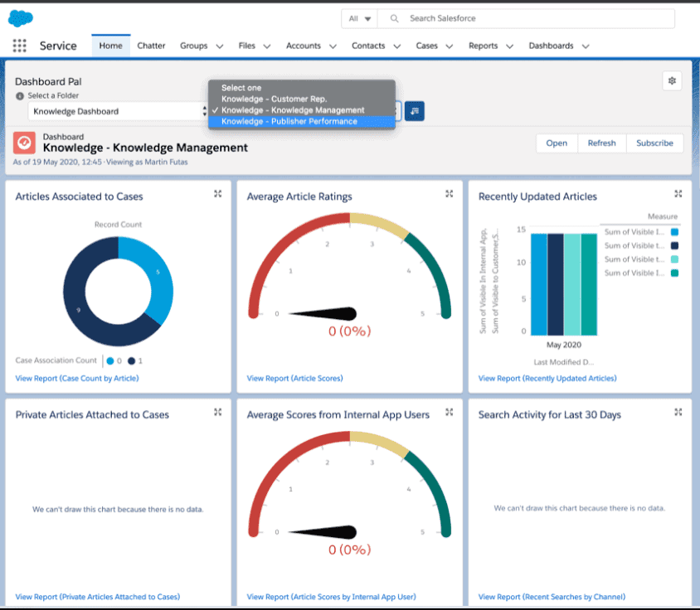Viewport: 700px width, 610px height.
Task: Choose Knowledge - Customer Rep. option
Action: click(302, 99)
